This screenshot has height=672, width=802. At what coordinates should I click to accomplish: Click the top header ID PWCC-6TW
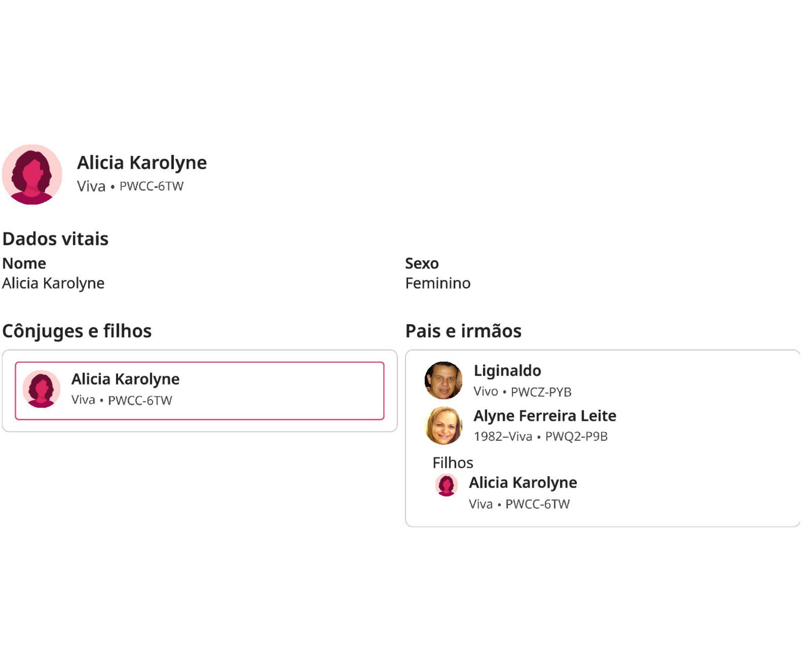151,186
